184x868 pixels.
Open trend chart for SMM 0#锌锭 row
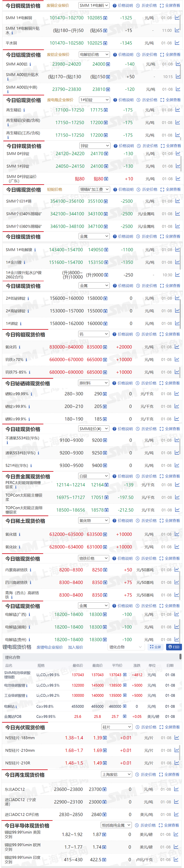click(x=177, y=154)
